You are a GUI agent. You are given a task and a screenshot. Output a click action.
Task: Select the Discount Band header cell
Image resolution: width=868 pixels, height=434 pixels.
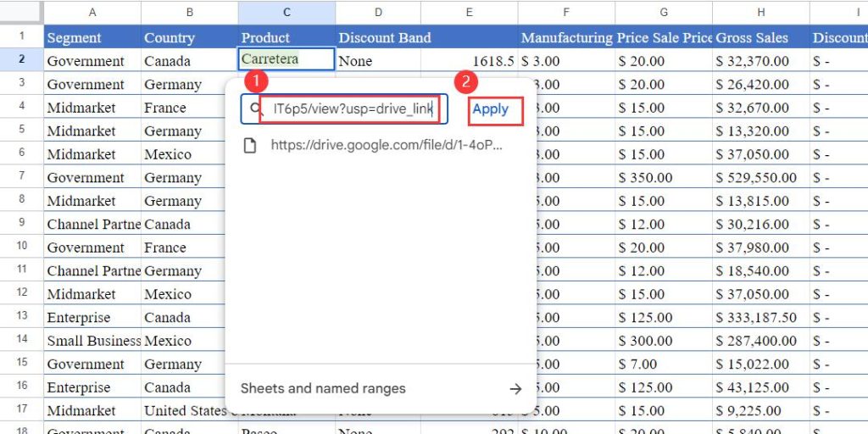coord(384,37)
